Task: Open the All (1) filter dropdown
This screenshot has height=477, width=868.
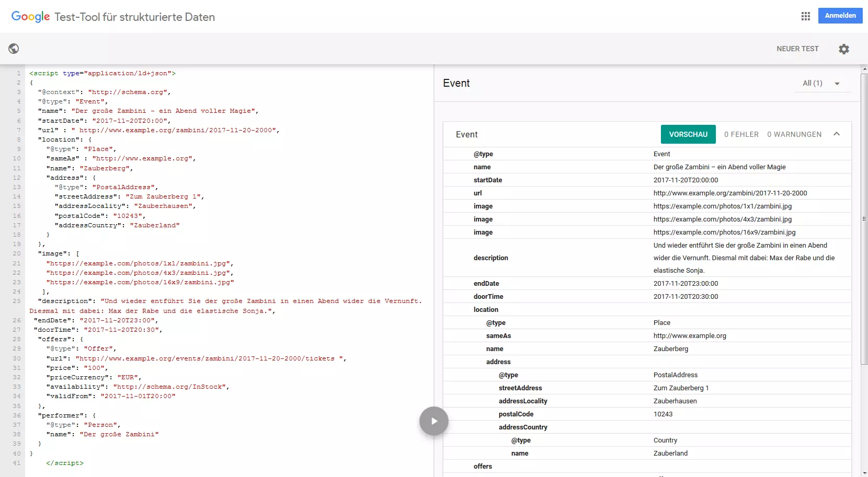Action: point(823,84)
